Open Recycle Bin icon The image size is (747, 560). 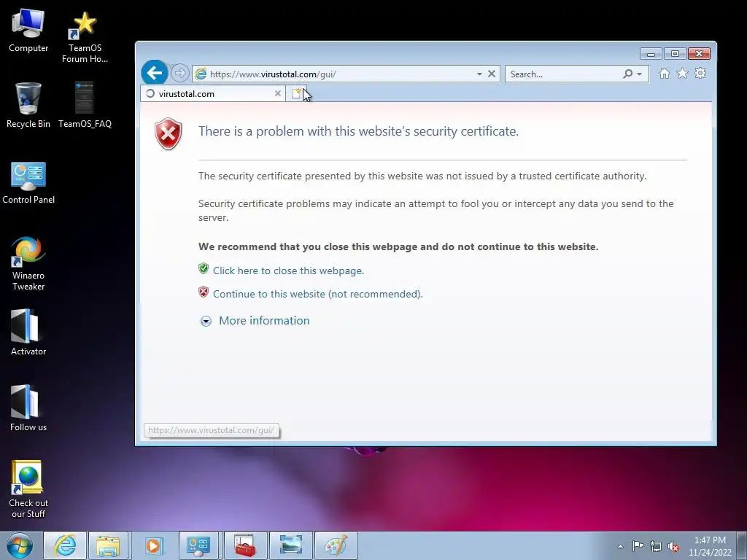(28, 105)
